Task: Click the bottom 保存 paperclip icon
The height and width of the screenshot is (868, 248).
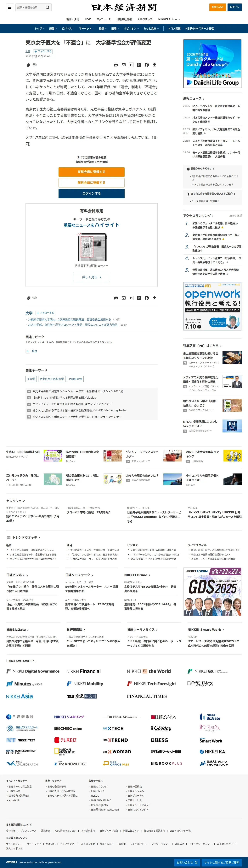Action: click(x=29, y=298)
